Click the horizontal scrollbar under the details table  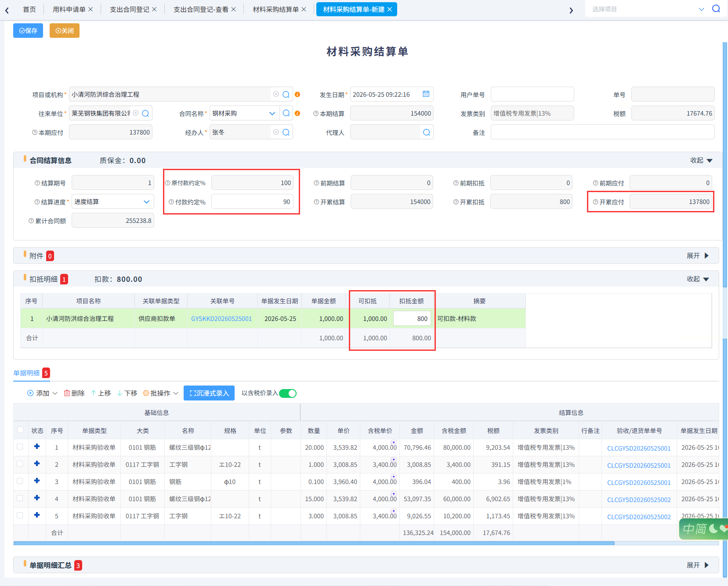coord(314,543)
